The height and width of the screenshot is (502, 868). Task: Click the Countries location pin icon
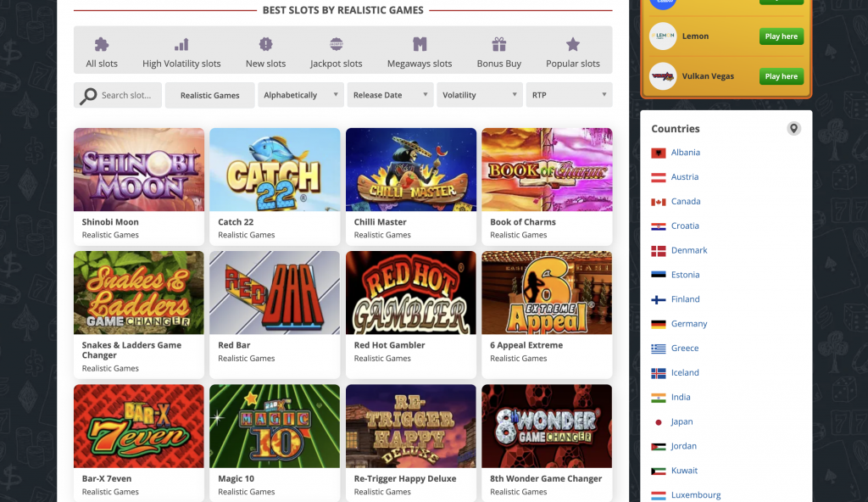pyautogui.click(x=793, y=129)
